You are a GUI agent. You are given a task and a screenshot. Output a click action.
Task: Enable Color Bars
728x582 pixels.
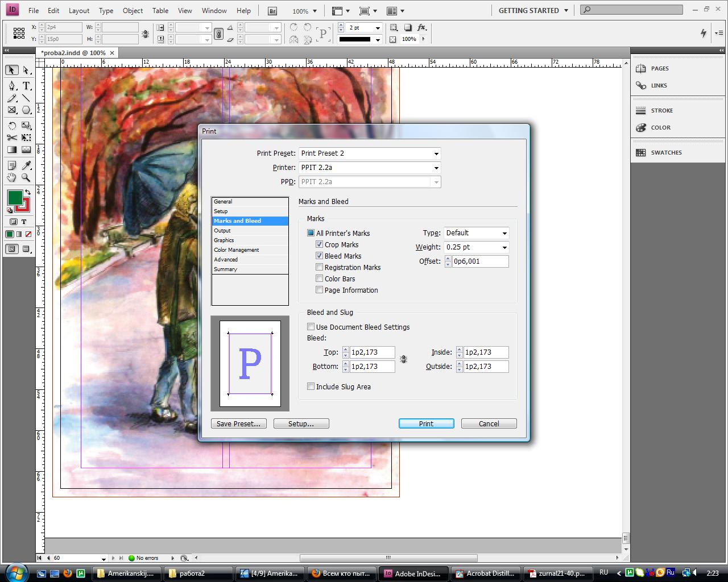pyautogui.click(x=319, y=278)
